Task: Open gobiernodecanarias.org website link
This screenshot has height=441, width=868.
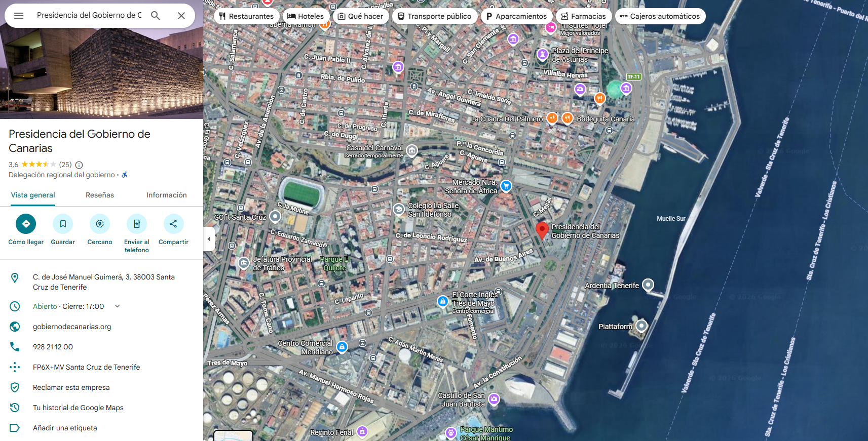Action: click(x=72, y=327)
